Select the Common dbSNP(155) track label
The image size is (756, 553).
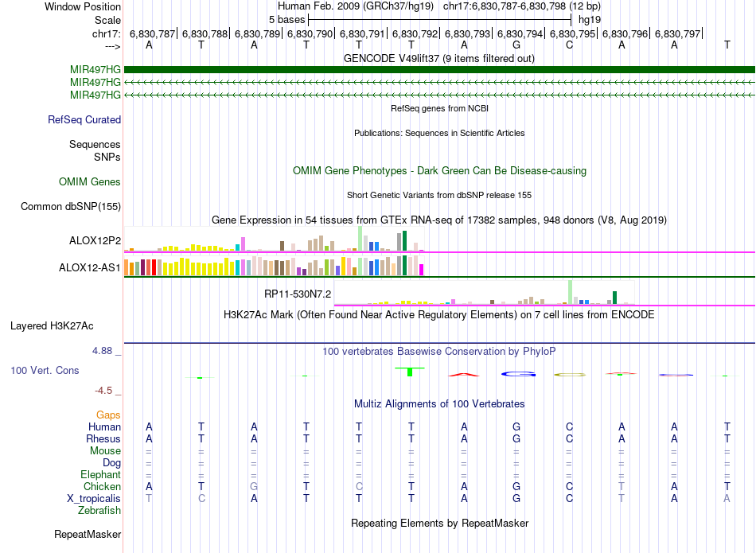point(70,206)
